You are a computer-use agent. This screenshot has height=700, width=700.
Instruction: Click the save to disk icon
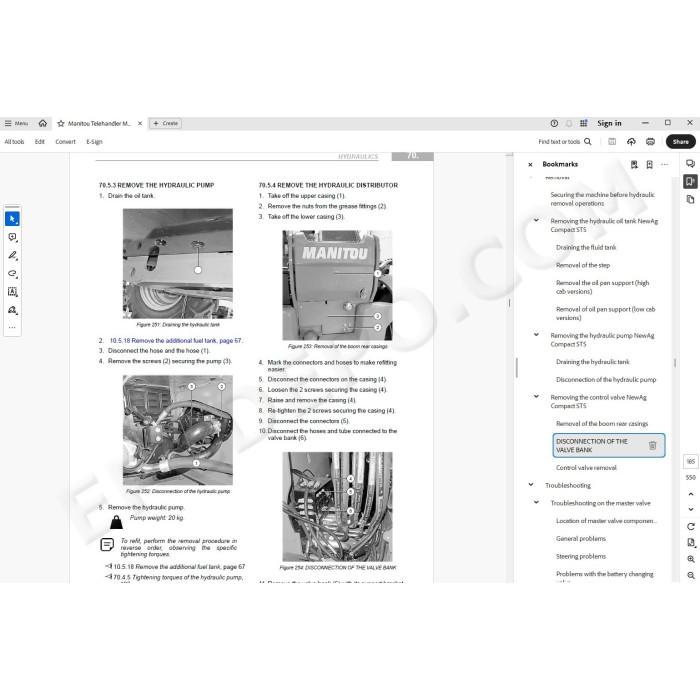pyautogui.click(x=612, y=142)
